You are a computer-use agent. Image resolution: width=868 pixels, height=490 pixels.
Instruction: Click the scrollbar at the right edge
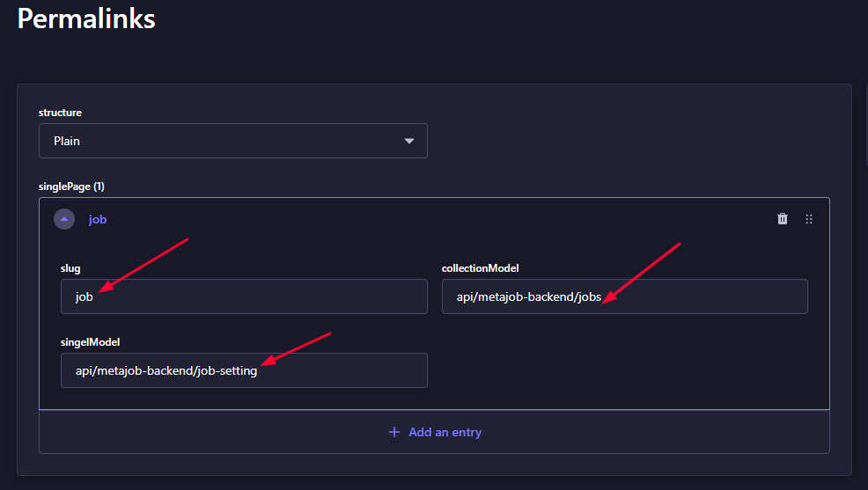coord(866,124)
